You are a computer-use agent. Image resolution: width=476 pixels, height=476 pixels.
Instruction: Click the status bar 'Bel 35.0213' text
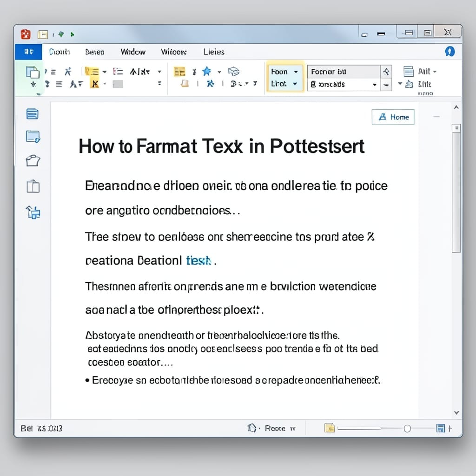click(41, 428)
